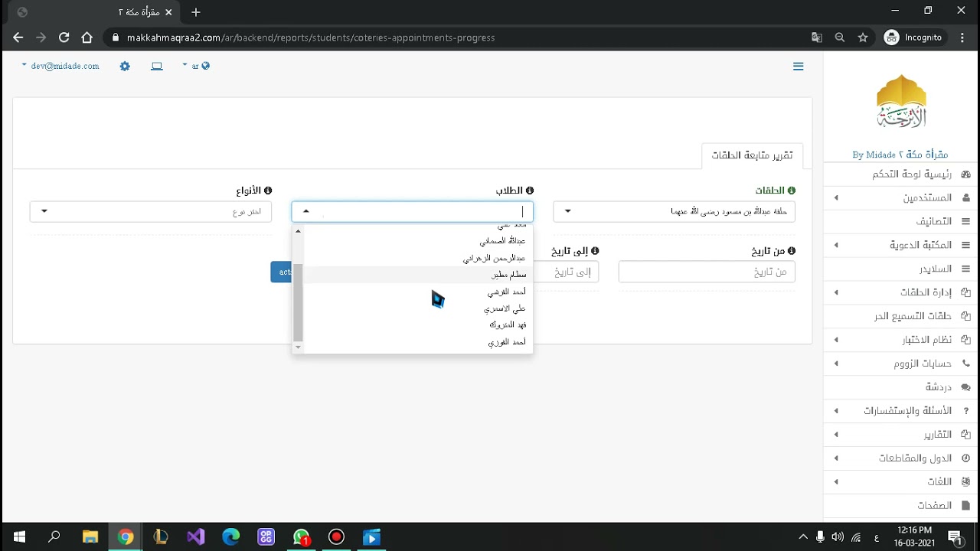The width and height of the screenshot is (980, 551).
Task: Open Microsoft Edge from the taskbar
Action: coord(230,537)
